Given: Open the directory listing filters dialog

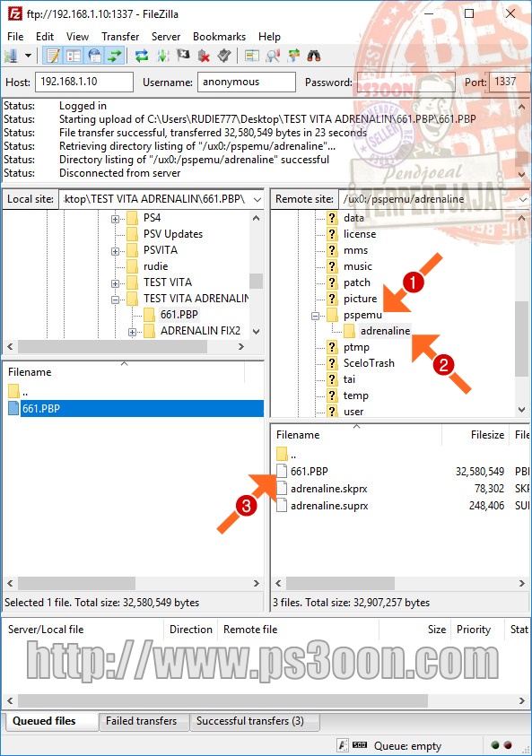Looking at the screenshot, I should click(x=252, y=56).
